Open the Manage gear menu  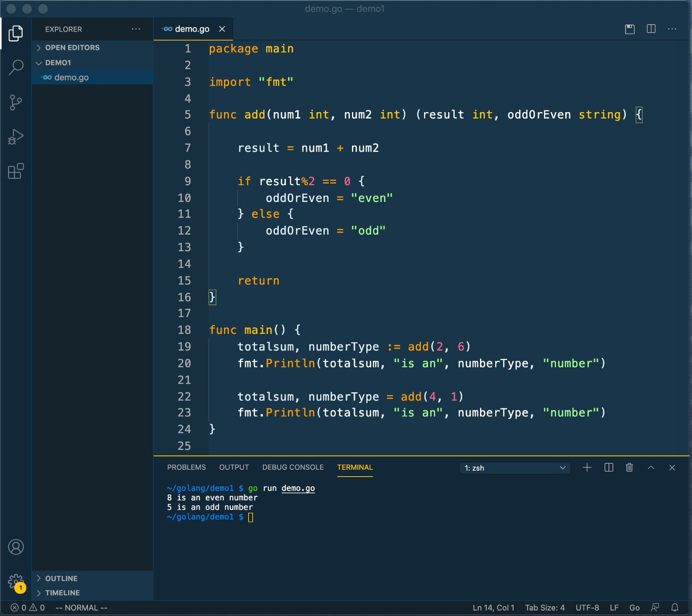click(16, 582)
